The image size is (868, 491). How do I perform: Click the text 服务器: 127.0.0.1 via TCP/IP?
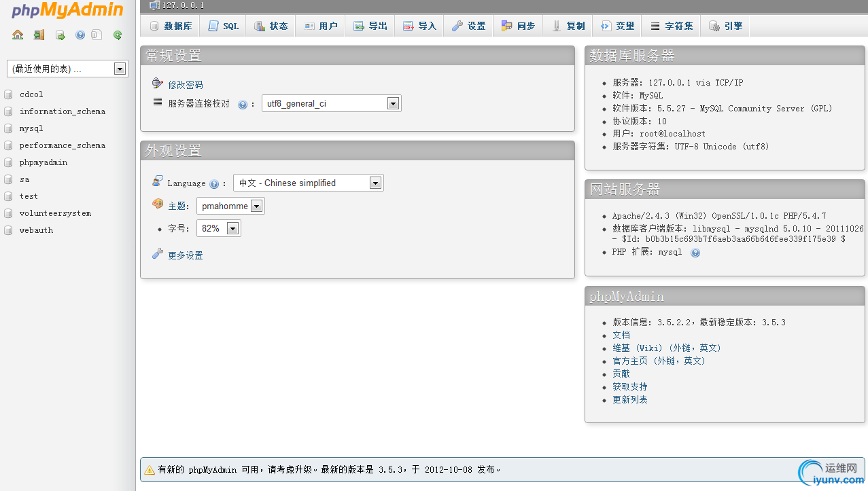(x=678, y=83)
